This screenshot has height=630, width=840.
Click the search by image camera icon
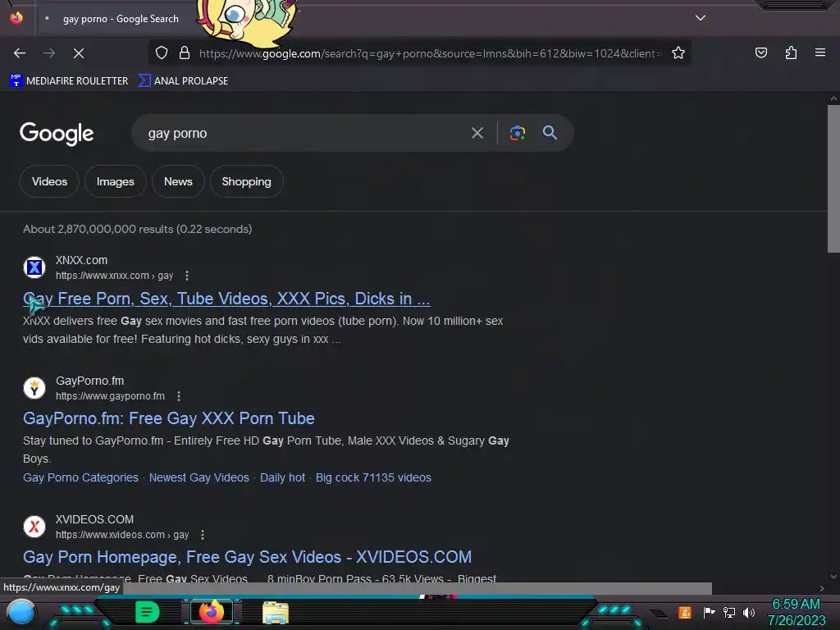tap(517, 133)
